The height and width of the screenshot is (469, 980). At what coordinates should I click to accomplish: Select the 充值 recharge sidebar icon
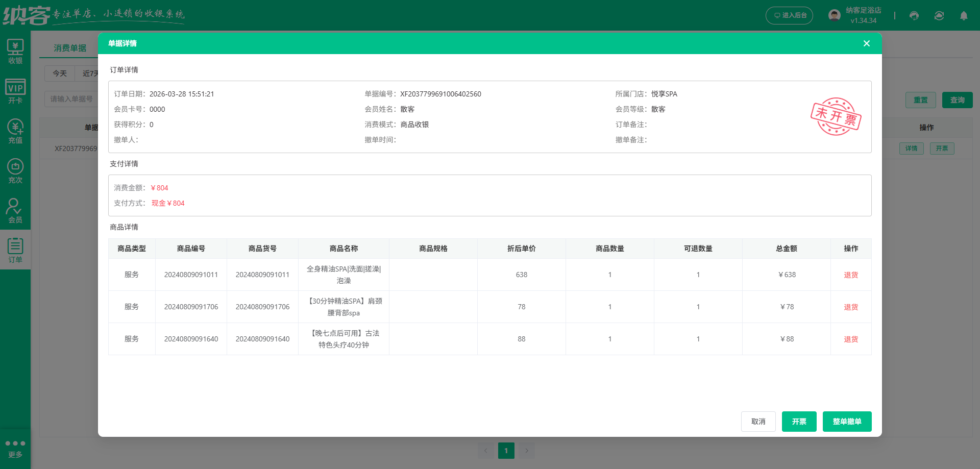[15, 130]
